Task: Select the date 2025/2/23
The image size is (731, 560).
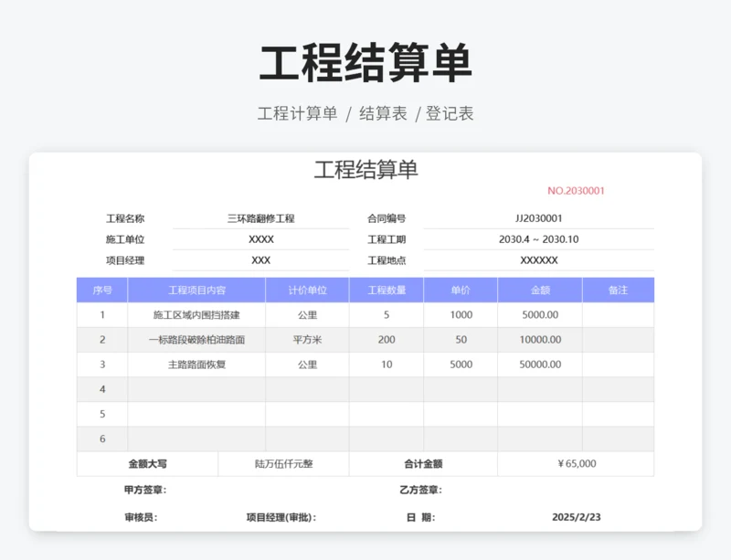Action: pos(577,517)
